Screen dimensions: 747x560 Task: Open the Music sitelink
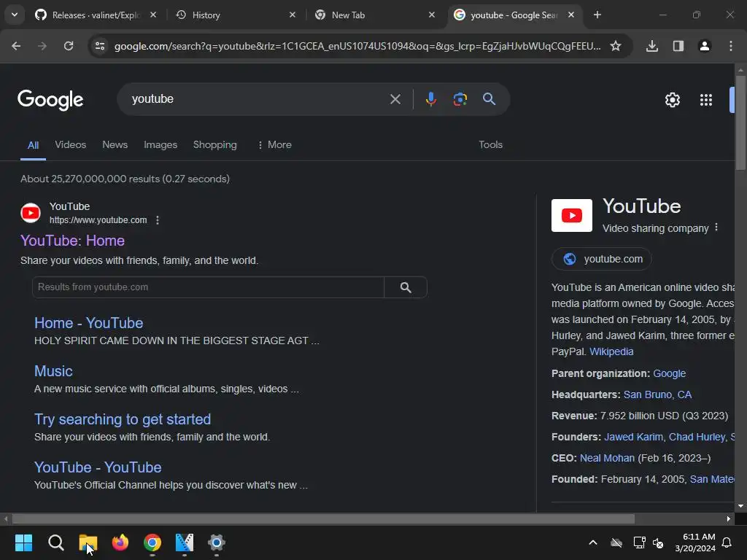53,371
